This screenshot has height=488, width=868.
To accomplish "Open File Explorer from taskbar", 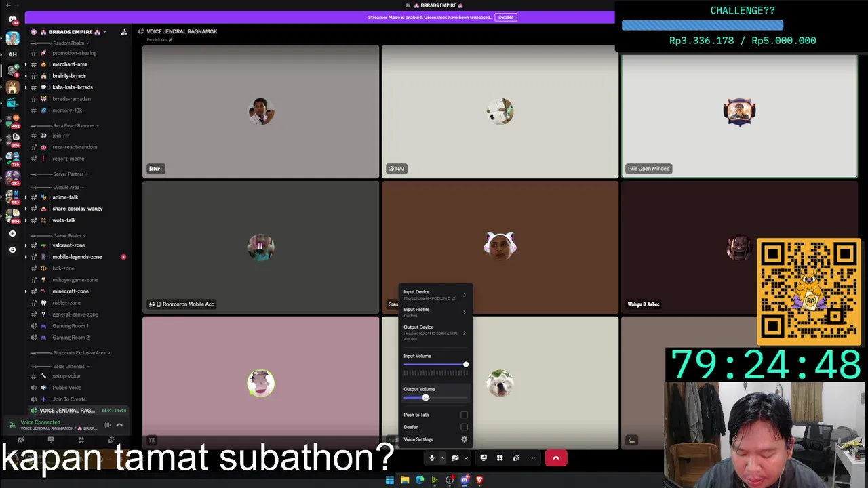I will pyautogui.click(x=405, y=480).
